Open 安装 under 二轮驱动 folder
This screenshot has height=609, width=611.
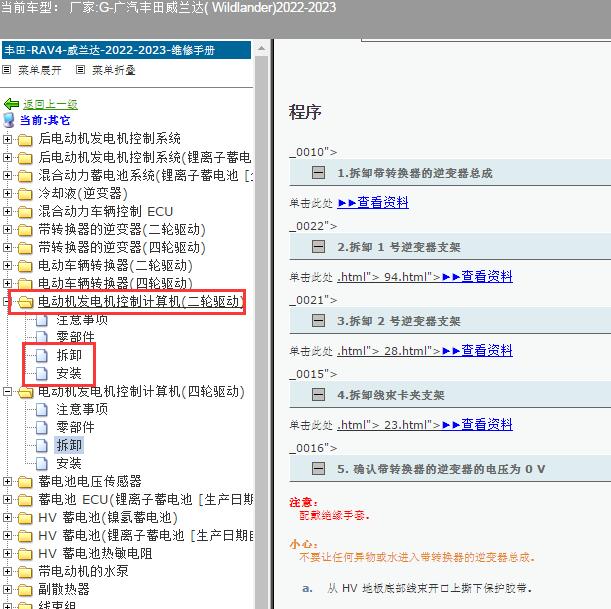tap(69, 373)
